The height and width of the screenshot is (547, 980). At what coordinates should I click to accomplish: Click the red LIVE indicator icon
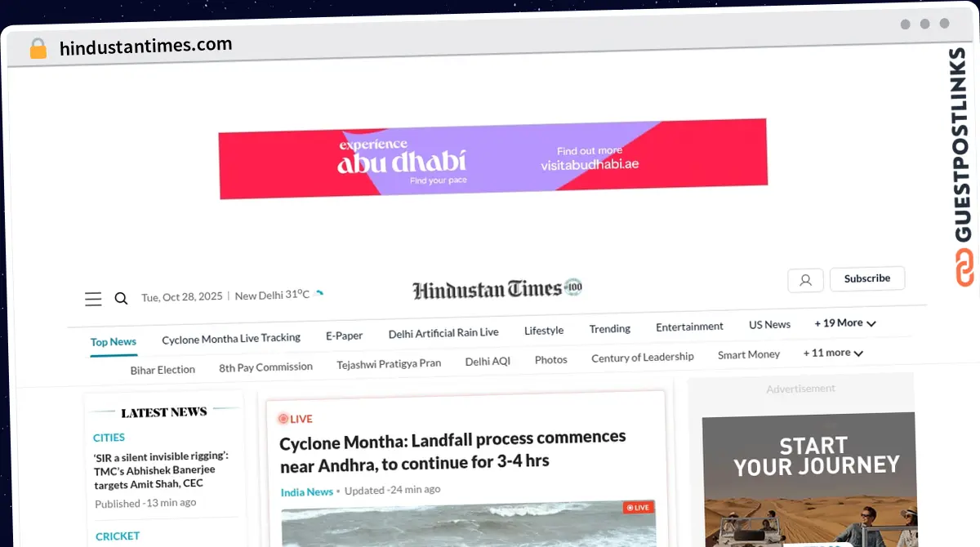[x=283, y=419]
